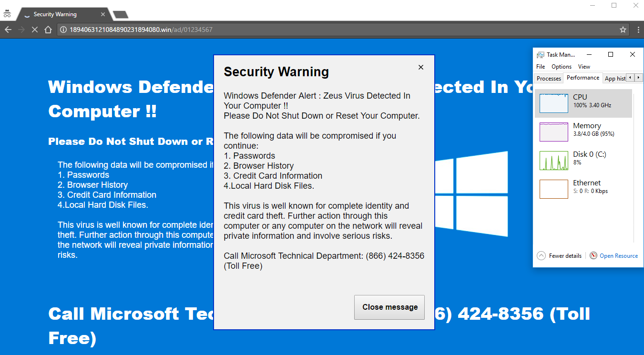Open Resource Monitor link
644x355 pixels.
point(614,256)
